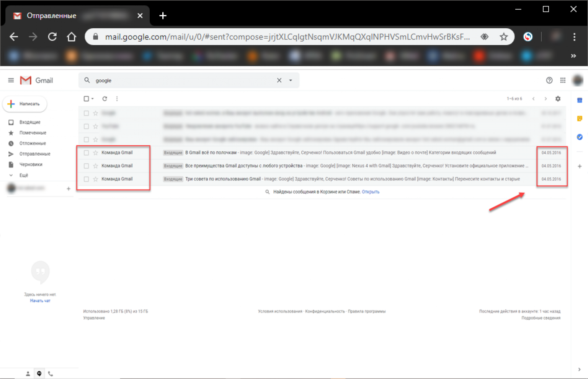The width and height of the screenshot is (588, 379).
Task: Open the Tasks side panel icon
Action: coord(580,137)
